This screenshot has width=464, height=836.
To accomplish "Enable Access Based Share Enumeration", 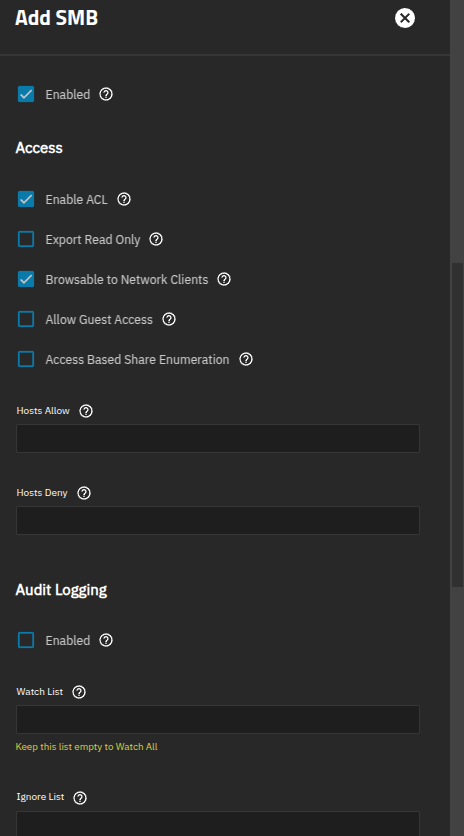I will coord(26,359).
